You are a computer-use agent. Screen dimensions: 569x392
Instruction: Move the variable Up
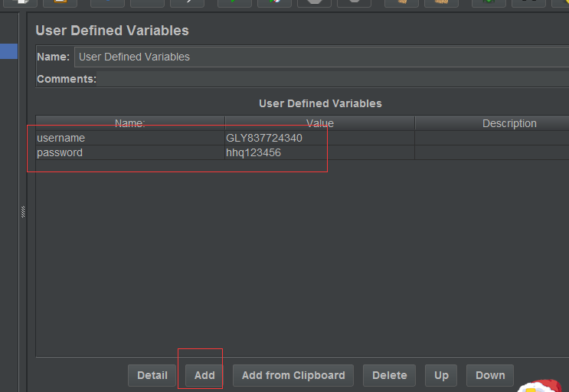[441, 375]
